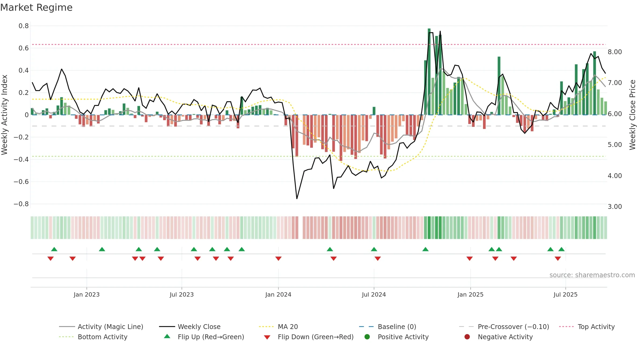Click the Jan 2025 axis label
Image resolution: width=644 pixels, height=362 pixels.
[x=470, y=294]
